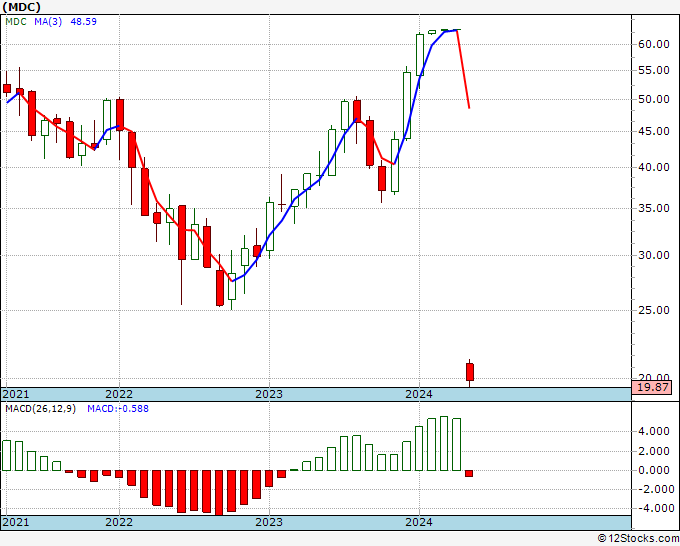
Task: Click the MA(3) indicator label
Action: [48, 22]
